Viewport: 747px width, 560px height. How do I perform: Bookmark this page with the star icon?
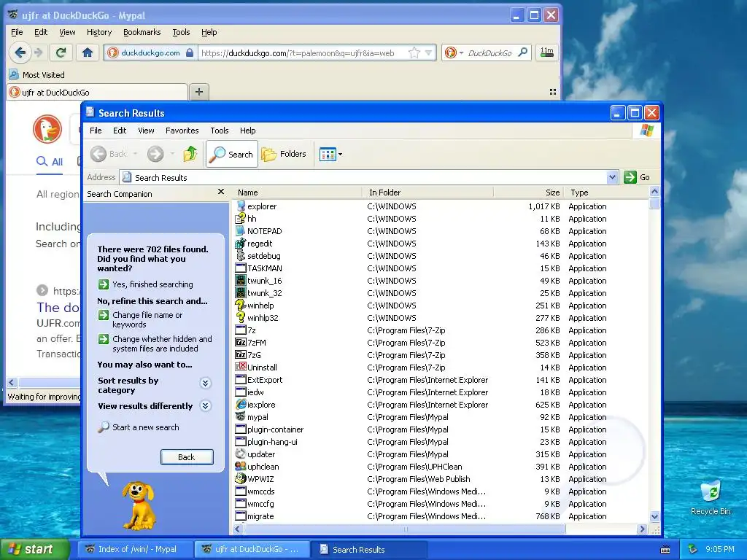[x=414, y=52]
